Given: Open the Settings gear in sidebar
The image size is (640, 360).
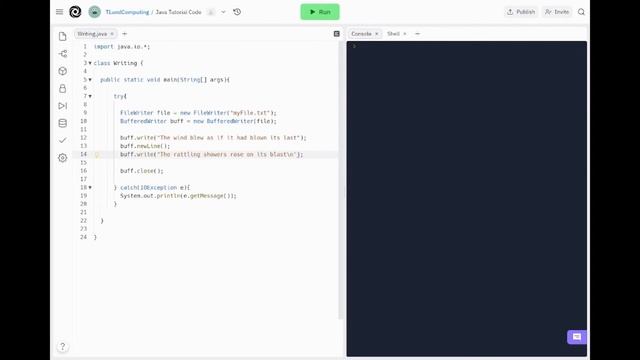Looking at the screenshot, I should click(x=62, y=158).
